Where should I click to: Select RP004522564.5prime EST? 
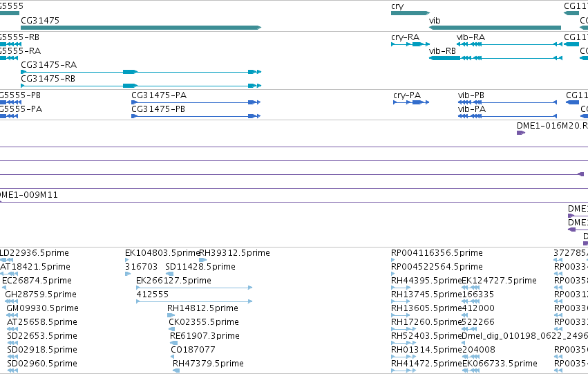[437, 267]
